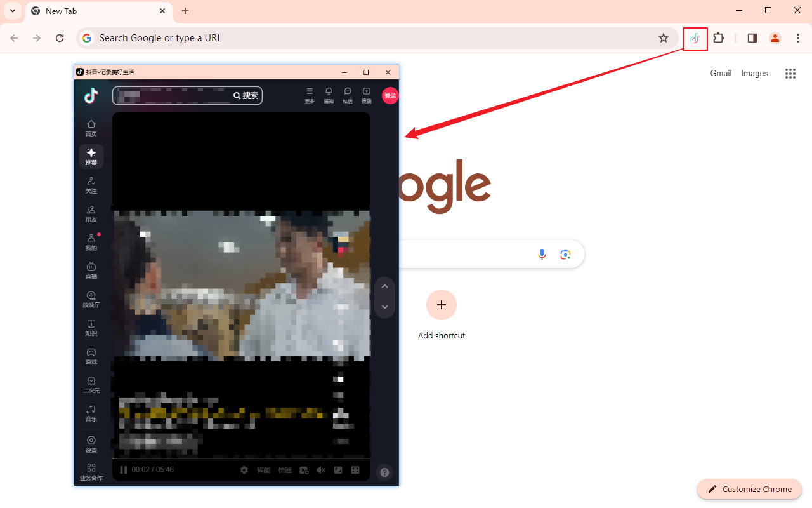
Task: Click the Chrome back arrow
Action: click(14, 38)
